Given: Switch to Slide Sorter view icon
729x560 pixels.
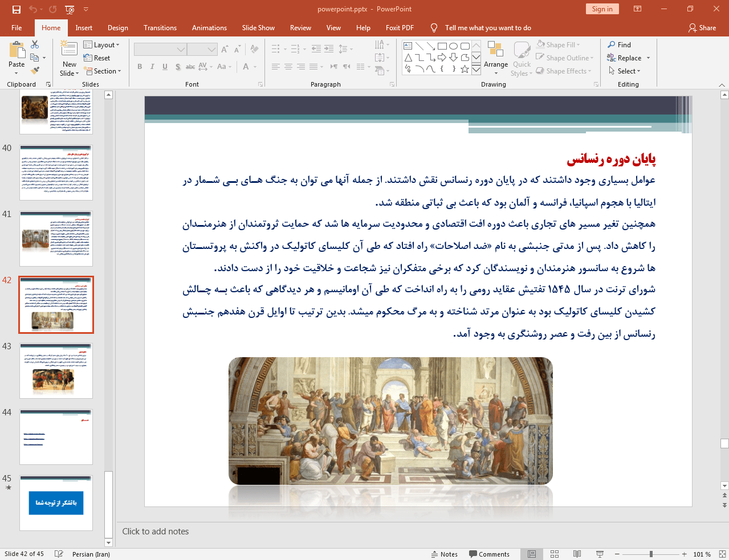Looking at the screenshot, I should [555, 554].
